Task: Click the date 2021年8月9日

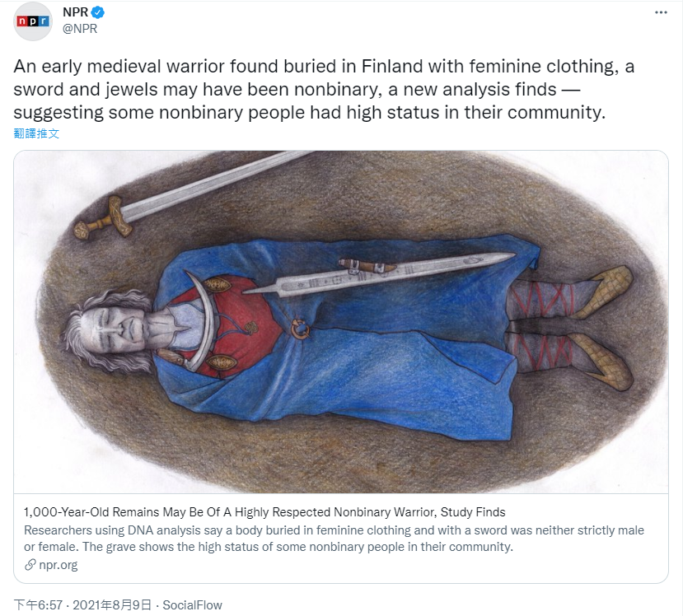Action: 112,605
